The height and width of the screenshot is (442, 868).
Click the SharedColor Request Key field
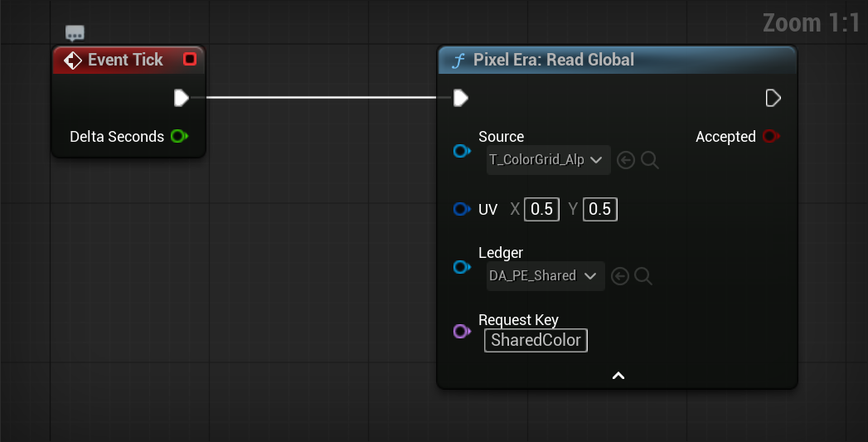pos(536,340)
